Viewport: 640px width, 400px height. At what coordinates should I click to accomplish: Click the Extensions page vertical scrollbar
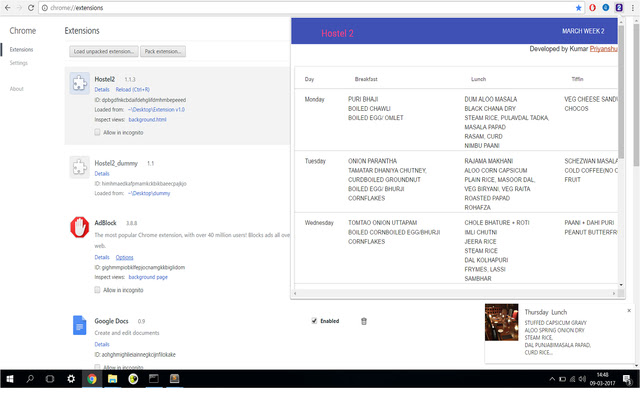(x=636, y=94)
